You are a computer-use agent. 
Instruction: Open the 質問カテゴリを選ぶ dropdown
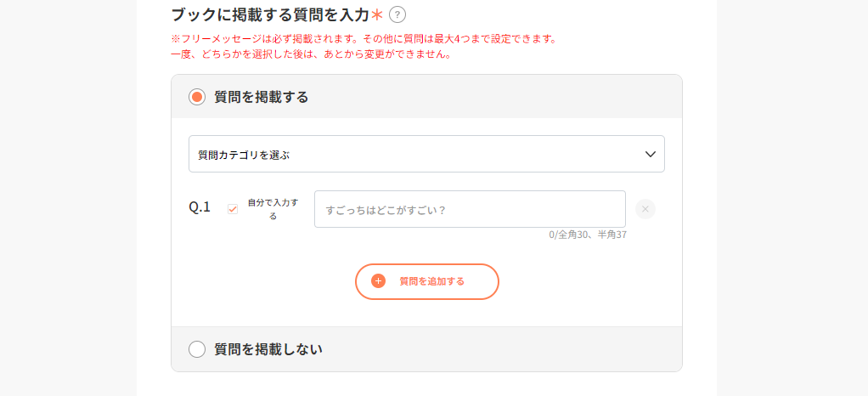coord(426,154)
